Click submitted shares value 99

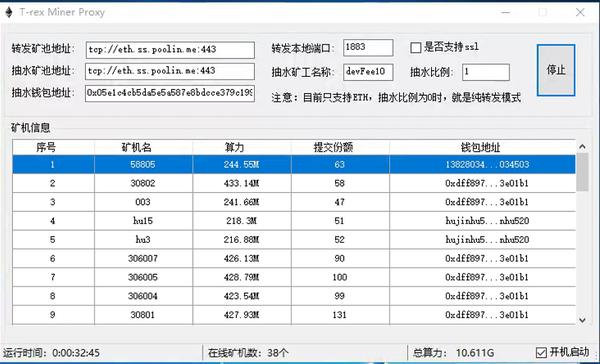[339, 296]
